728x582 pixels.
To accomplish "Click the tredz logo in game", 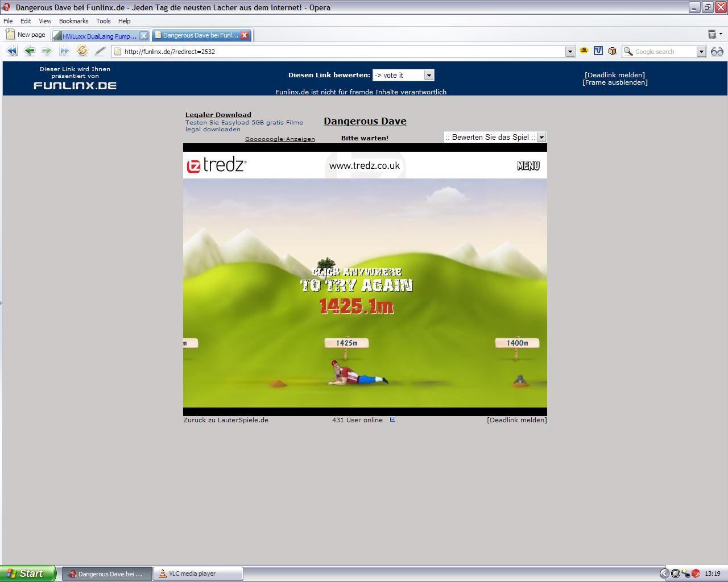I will (x=217, y=165).
